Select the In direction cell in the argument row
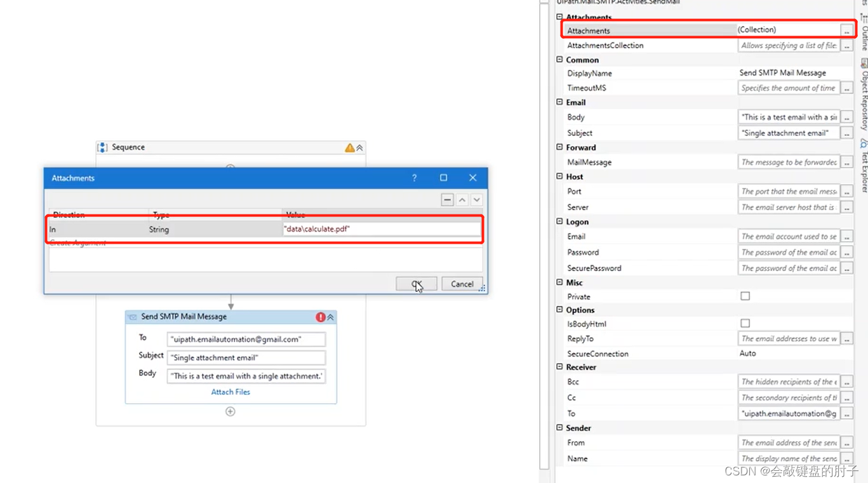868x483 pixels. tap(98, 229)
